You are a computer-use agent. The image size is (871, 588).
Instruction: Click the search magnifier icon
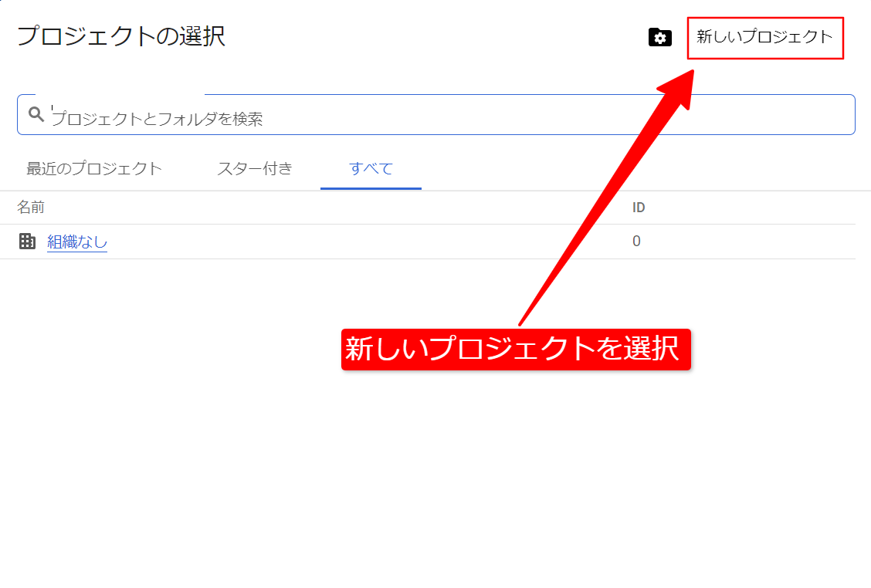coord(36,114)
